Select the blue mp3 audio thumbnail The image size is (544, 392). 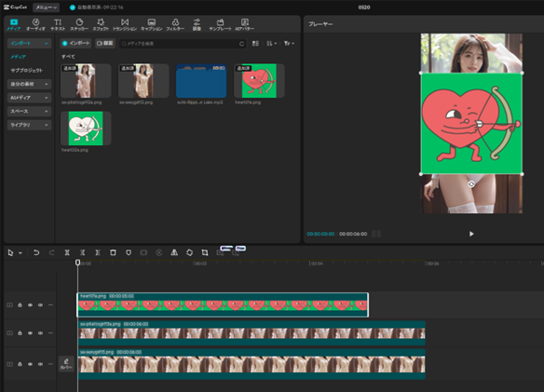(201, 81)
